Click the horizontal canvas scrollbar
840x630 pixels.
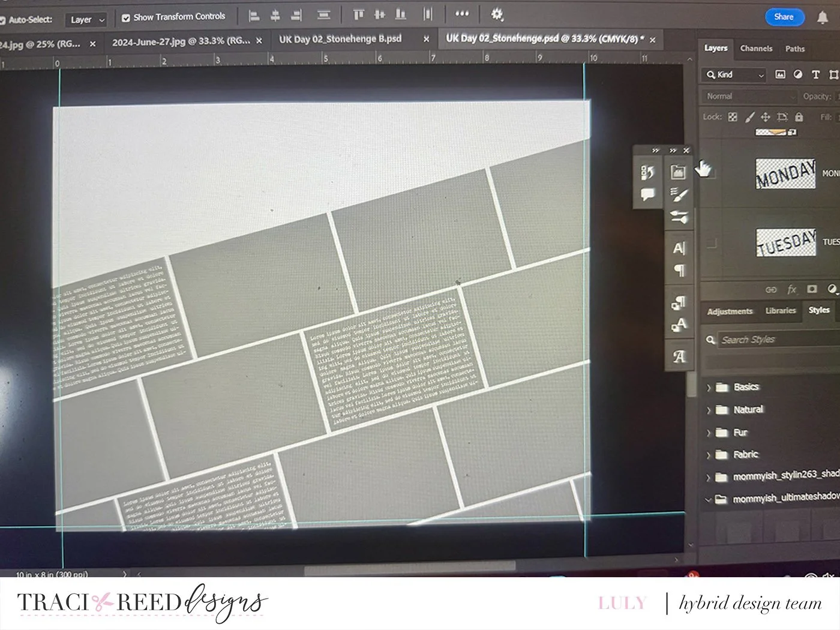(409, 567)
